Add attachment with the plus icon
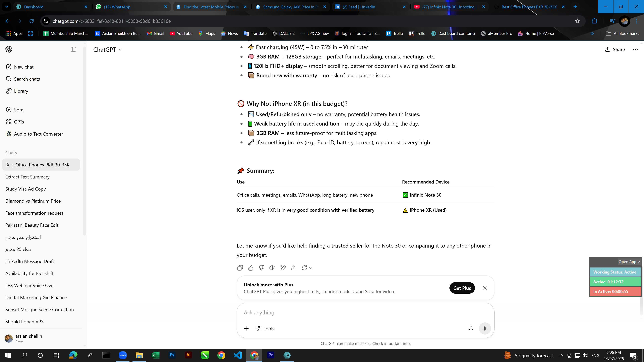 (246, 328)
